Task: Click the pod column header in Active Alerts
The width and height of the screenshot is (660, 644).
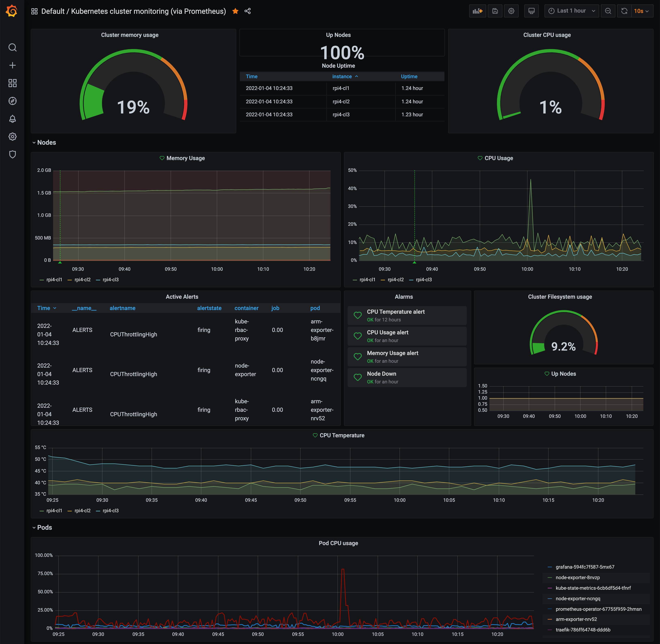Action: click(315, 308)
